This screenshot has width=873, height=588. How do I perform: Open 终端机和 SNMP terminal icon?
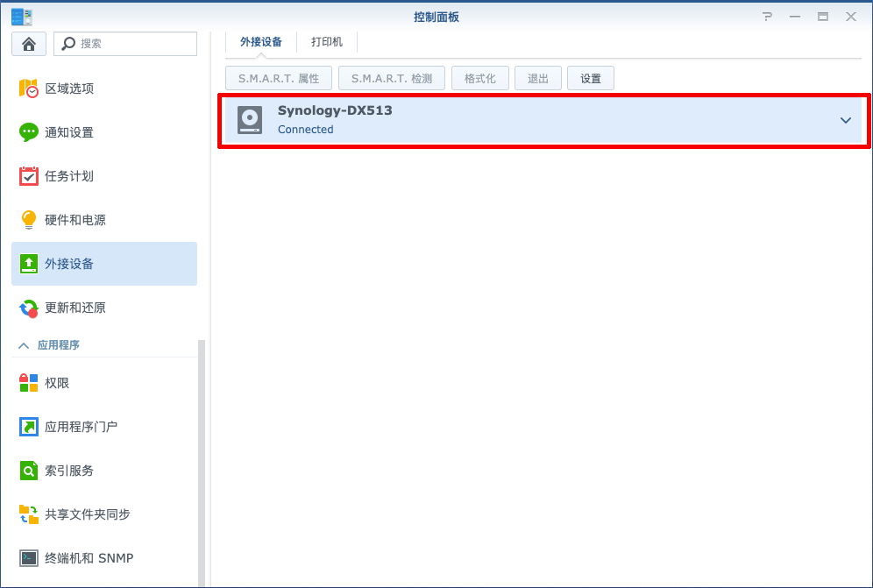point(29,558)
